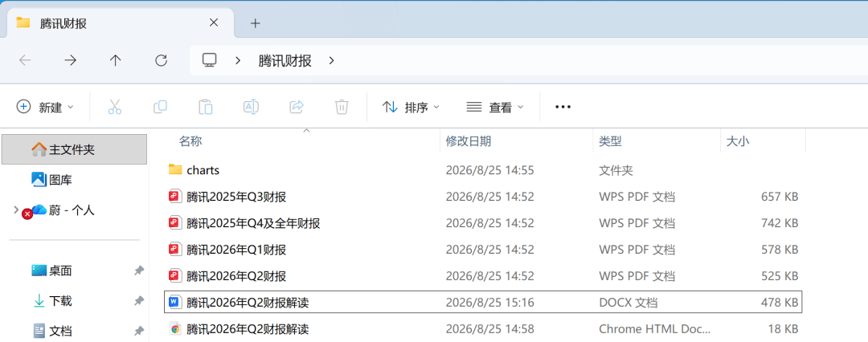Click the Paste clipboard icon
The image size is (868, 342).
[206, 107]
